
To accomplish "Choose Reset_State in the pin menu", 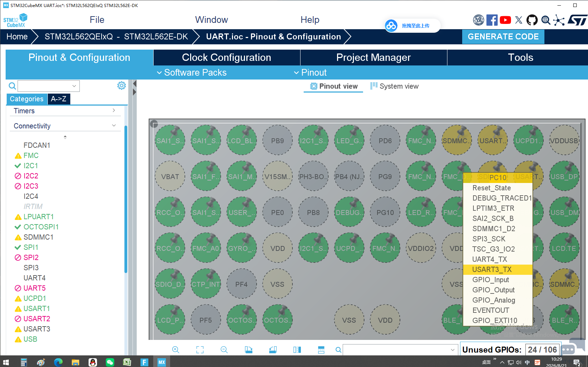I will pos(498,188).
